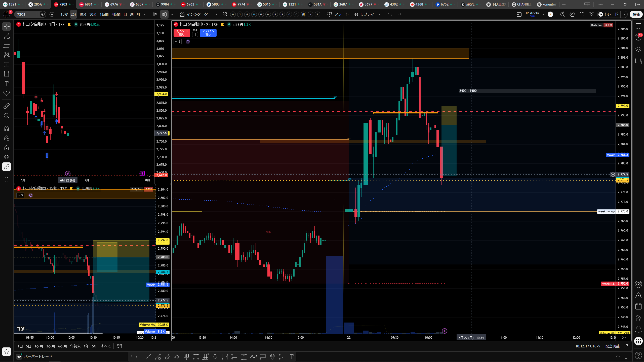Delete drawings with the trash icon
This screenshot has height=362, width=644.
point(7,179)
